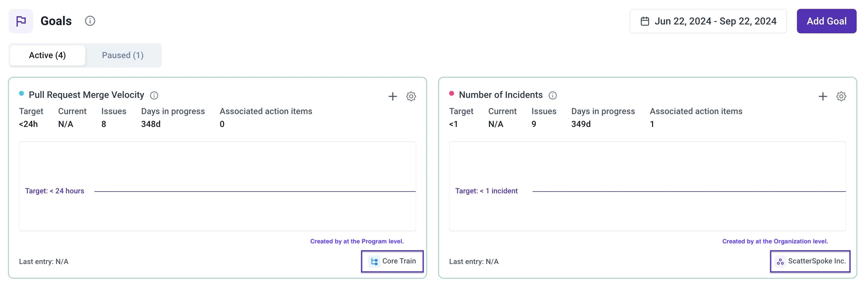
Task: Click the red status dot on Incidents card
Action: [x=452, y=94]
